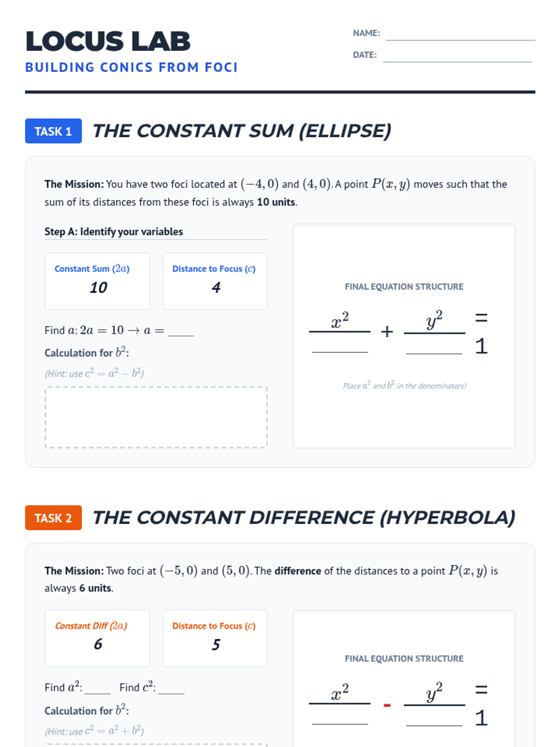Click the NAME line to fill in
The height and width of the screenshot is (747, 560).
460,35
